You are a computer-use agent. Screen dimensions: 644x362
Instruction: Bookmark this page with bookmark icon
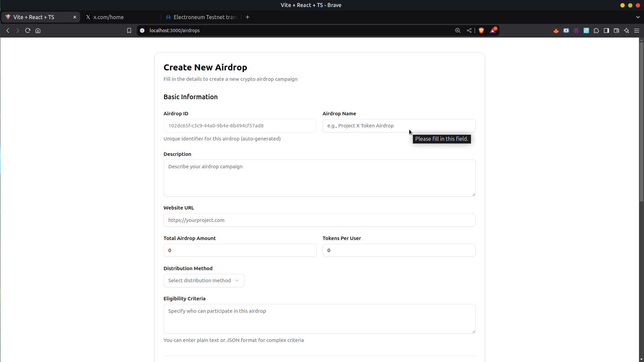click(129, 31)
